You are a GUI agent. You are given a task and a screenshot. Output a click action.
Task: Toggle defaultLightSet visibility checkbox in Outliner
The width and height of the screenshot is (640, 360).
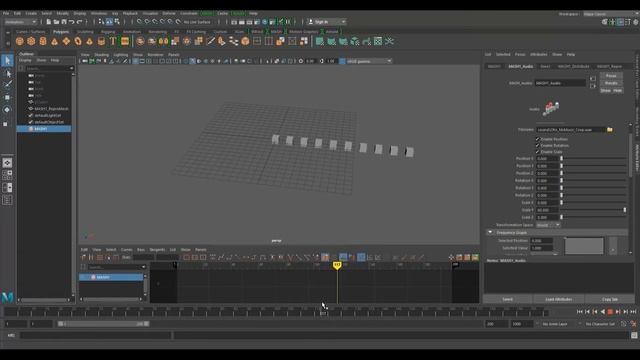(x=31, y=116)
